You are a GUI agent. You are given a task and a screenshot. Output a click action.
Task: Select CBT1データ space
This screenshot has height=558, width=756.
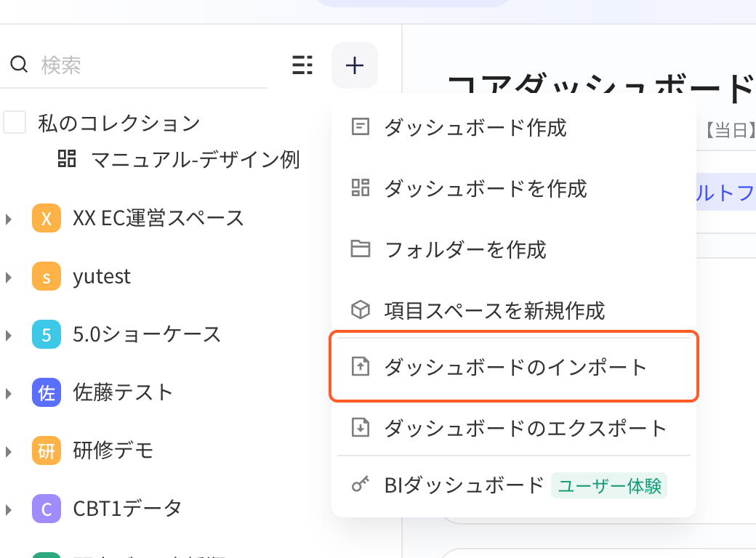(x=127, y=509)
